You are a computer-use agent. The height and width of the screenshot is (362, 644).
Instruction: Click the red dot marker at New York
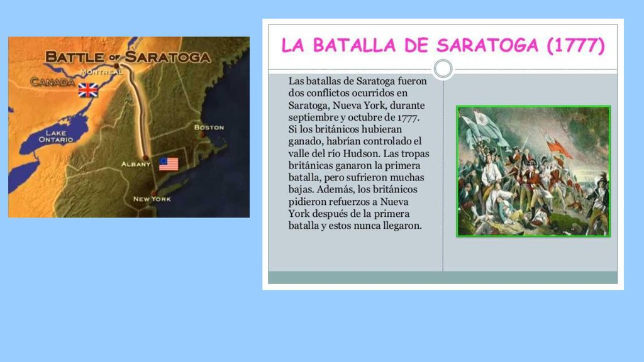tap(153, 193)
